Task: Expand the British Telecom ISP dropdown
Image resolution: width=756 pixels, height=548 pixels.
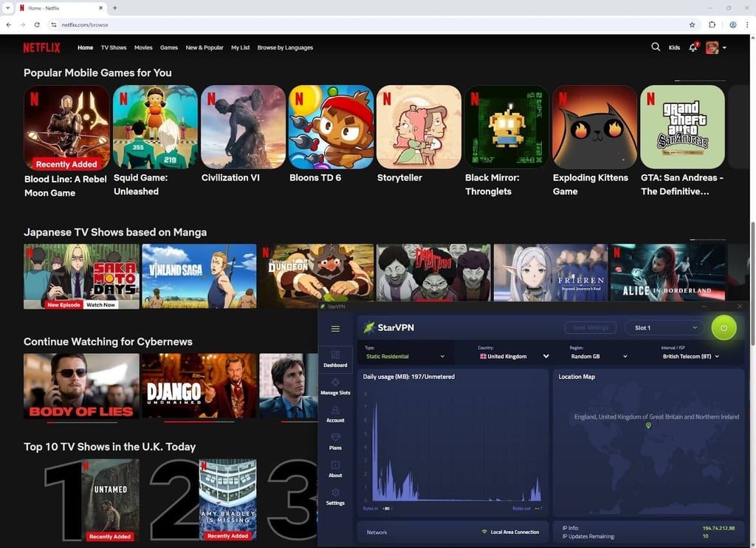Action: [690, 356]
